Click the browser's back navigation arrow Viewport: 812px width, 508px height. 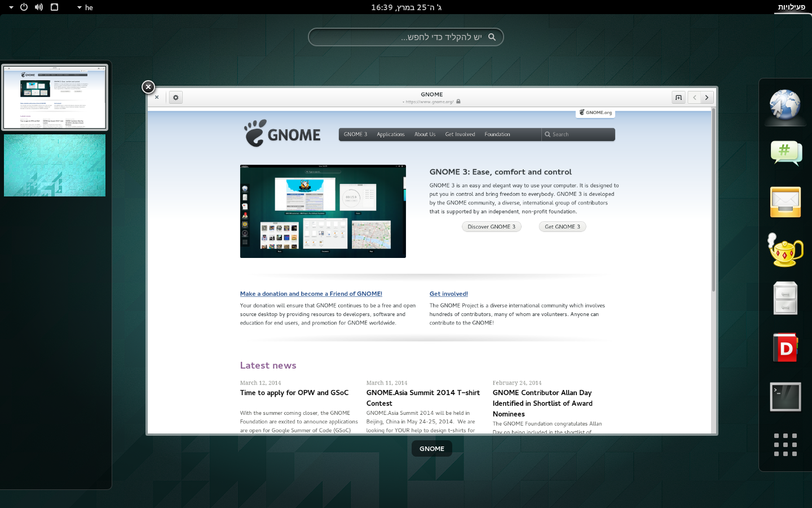pos(695,98)
